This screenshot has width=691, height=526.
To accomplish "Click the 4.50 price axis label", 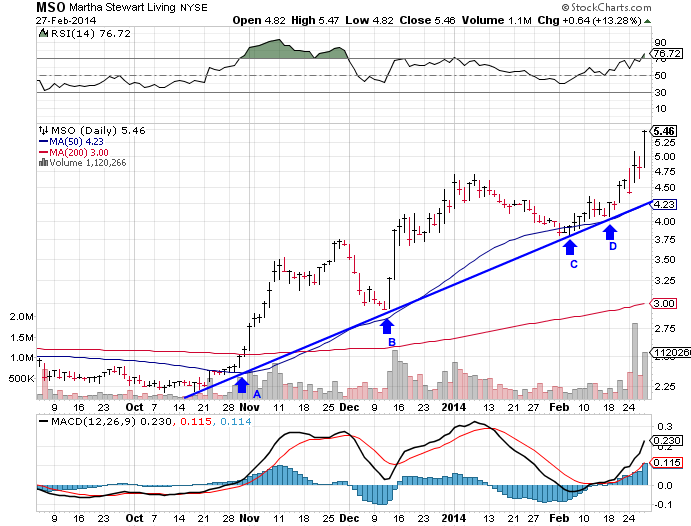I will [665, 188].
